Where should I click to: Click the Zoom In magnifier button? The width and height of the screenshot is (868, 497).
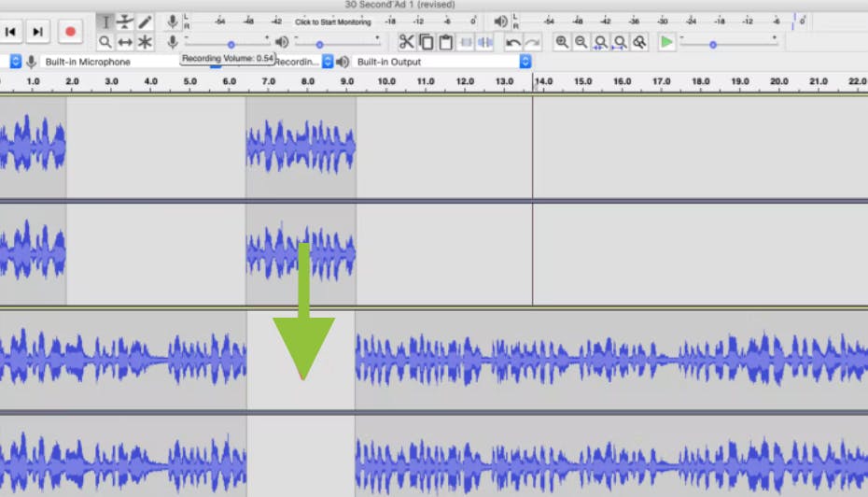point(562,42)
